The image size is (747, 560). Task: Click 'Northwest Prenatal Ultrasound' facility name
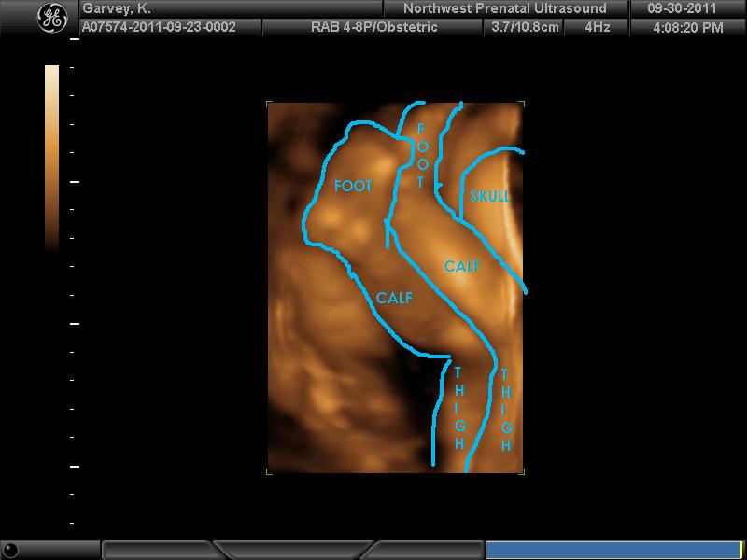click(x=505, y=8)
